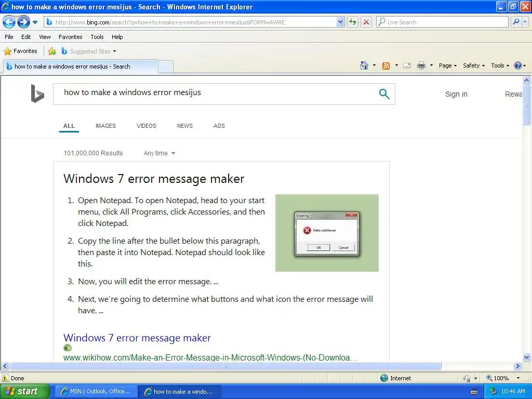
Task: Switch to the NEWS results tab
Action: 184,126
